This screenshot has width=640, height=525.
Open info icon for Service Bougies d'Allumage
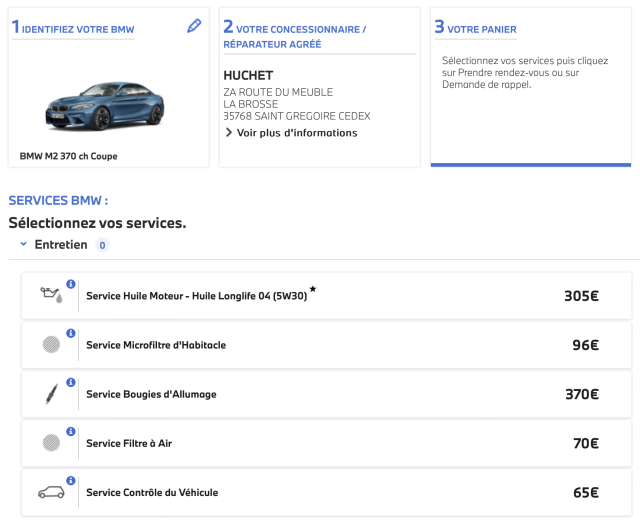coord(71,382)
